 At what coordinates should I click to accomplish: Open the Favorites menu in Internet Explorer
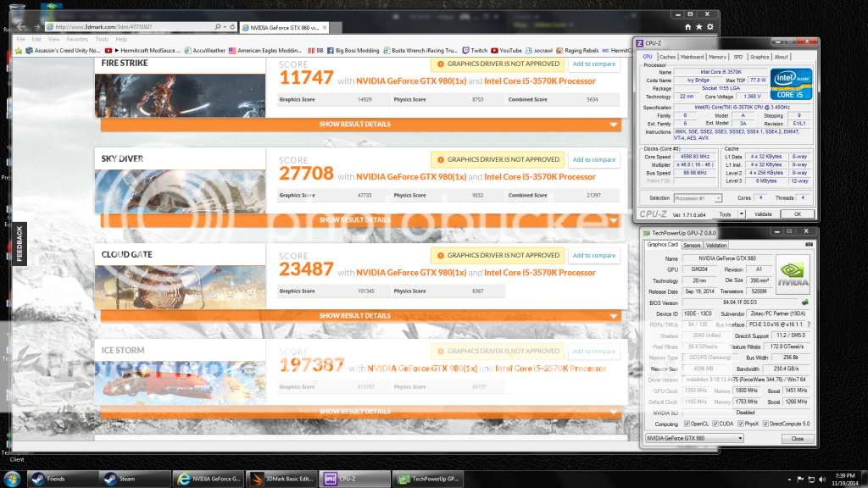(77, 39)
